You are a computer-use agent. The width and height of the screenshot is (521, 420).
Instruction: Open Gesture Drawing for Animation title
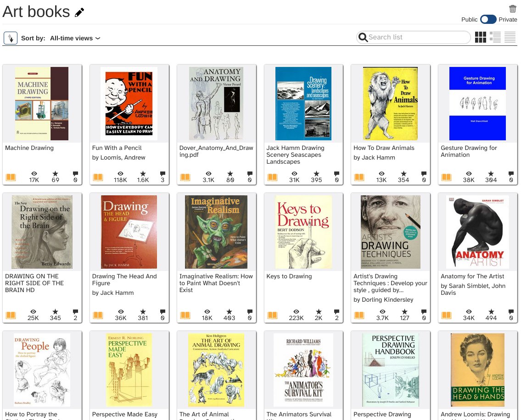coord(469,151)
